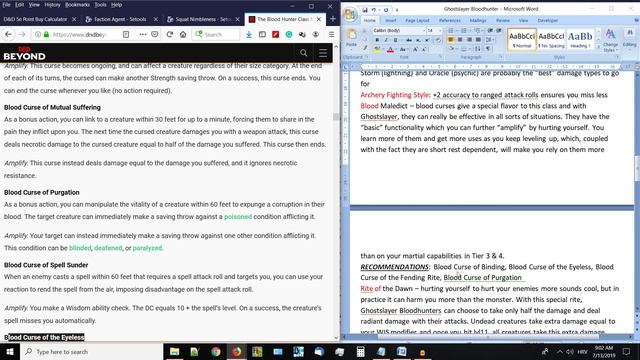Viewport: 640px width, 360px height.
Task: Click Sort button in Word Paragraph group
Action: (477, 49)
